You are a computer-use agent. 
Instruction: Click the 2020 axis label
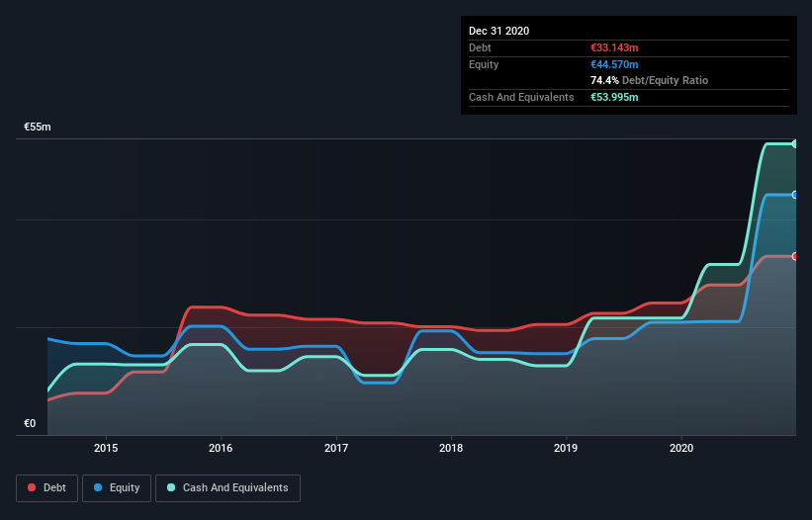click(x=681, y=448)
